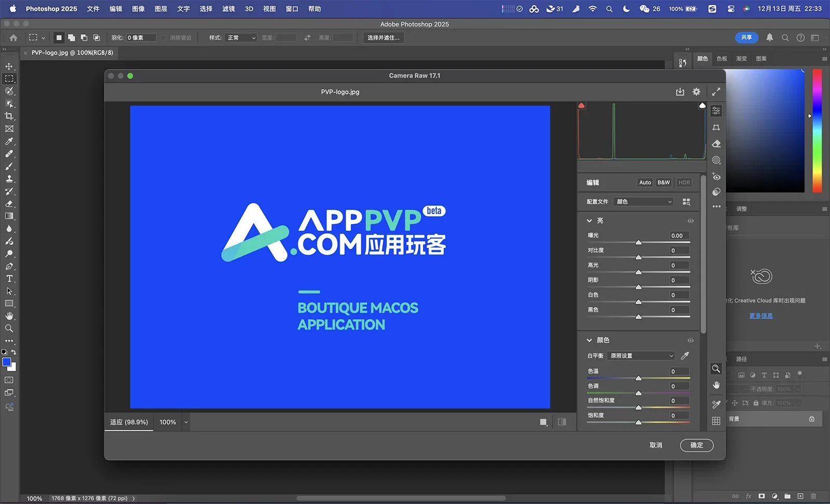Click the Auto button in Camera Raw
This screenshot has width=830, height=504.
click(645, 183)
